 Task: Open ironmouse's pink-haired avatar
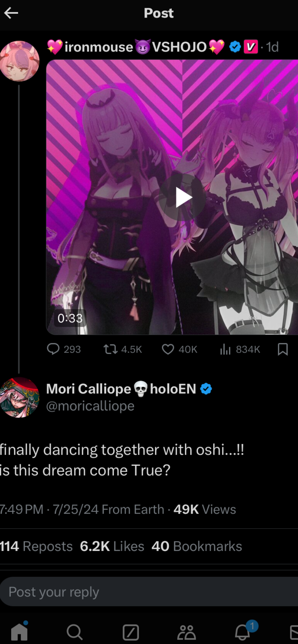(19, 61)
